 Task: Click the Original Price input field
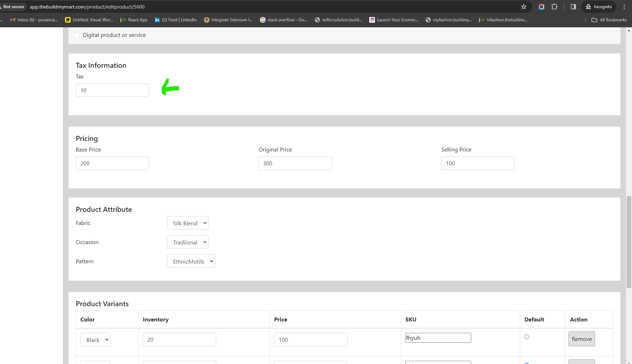click(295, 163)
